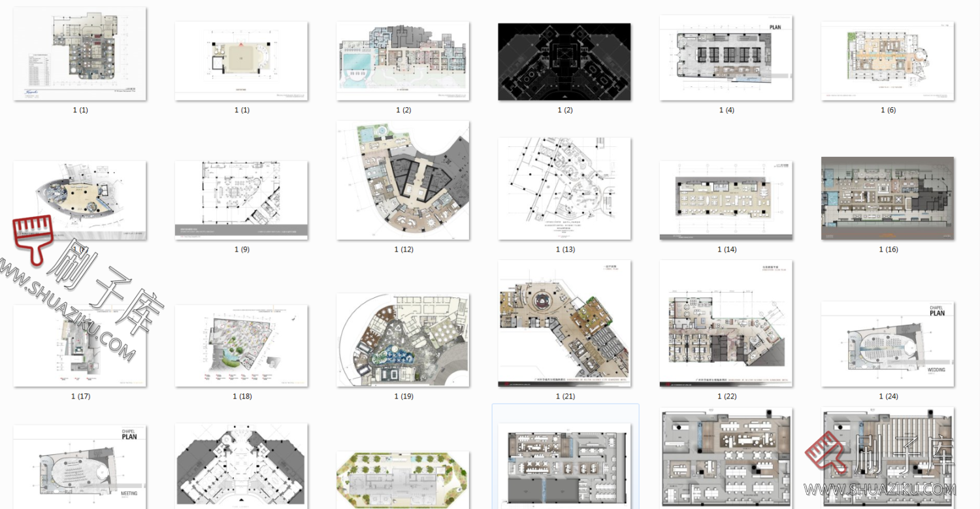Viewport: 980px width, 509px height.
Task: Open thumbnail 1 (4) titled PLAN
Action: 725,58
